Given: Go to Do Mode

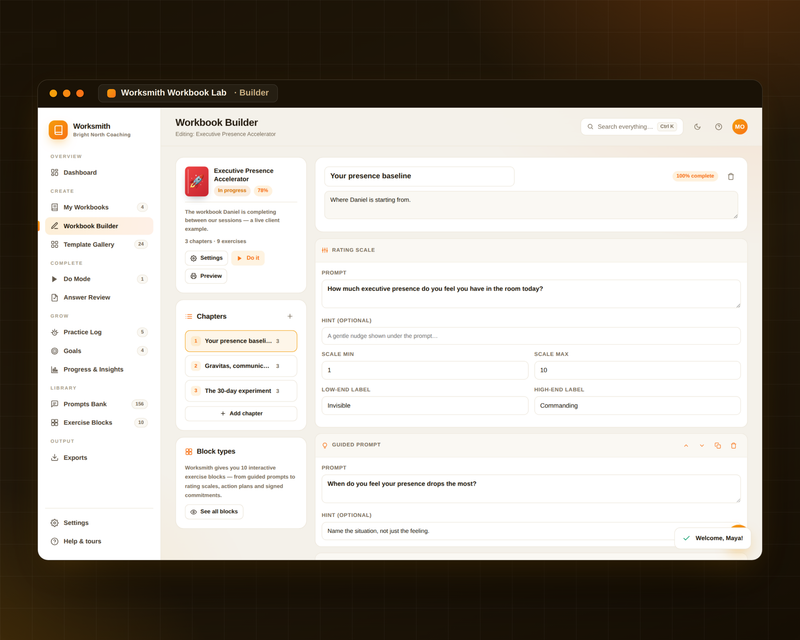Looking at the screenshot, I should 99,279.
